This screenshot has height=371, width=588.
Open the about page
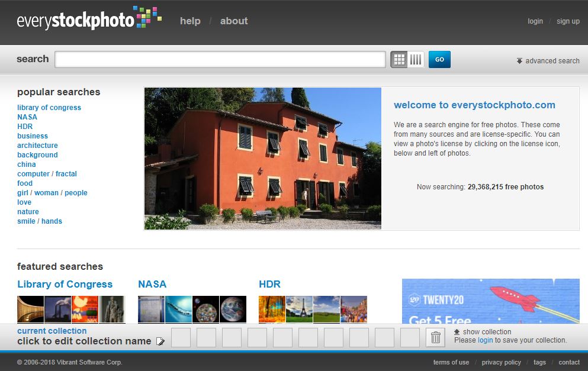click(234, 21)
